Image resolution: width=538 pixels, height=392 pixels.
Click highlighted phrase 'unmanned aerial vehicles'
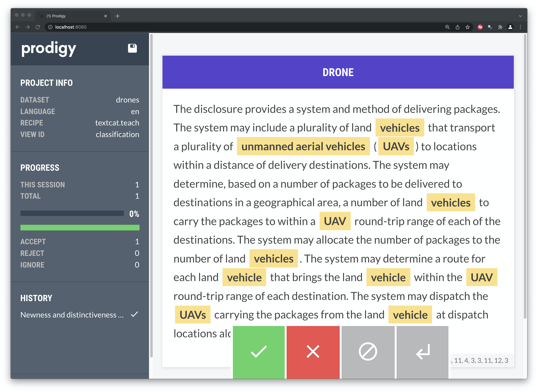point(303,146)
